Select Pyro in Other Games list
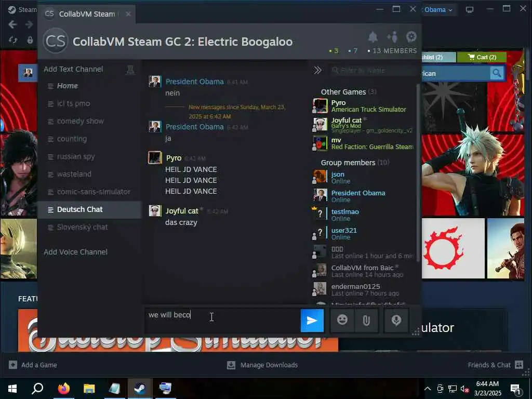Image resolution: width=532 pixels, height=399 pixels. click(363, 106)
